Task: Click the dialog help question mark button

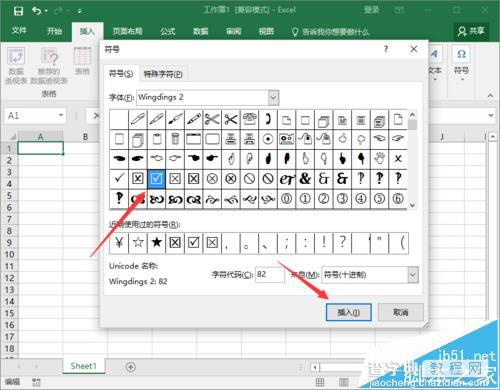Action: pos(386,49)
